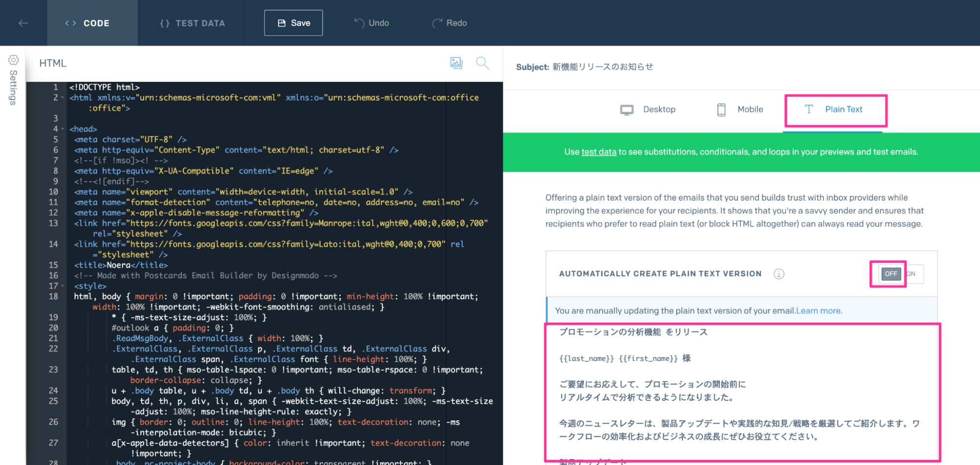Select the CODE tab
Viewport: 980px width, 465px height.
coord(88,23)
